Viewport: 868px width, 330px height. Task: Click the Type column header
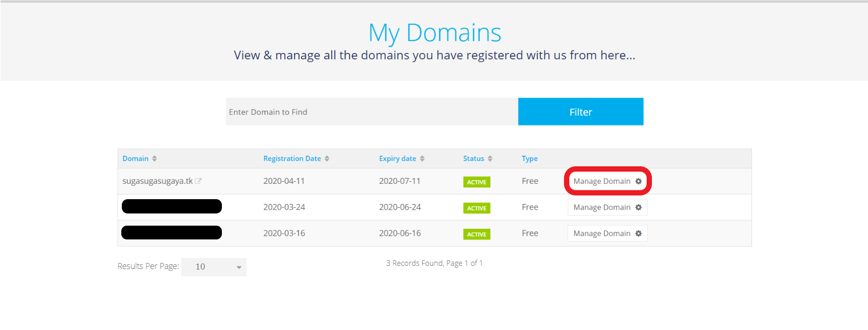coord(529,158)
